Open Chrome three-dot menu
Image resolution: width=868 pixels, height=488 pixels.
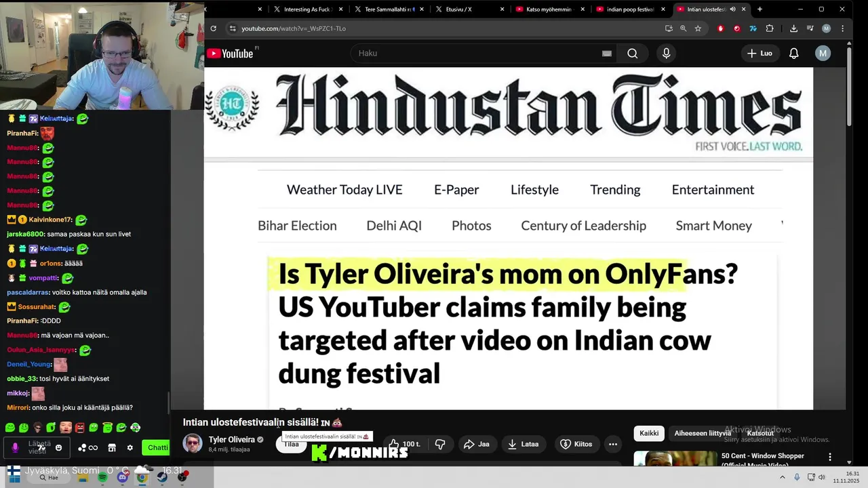coord(842,28)
